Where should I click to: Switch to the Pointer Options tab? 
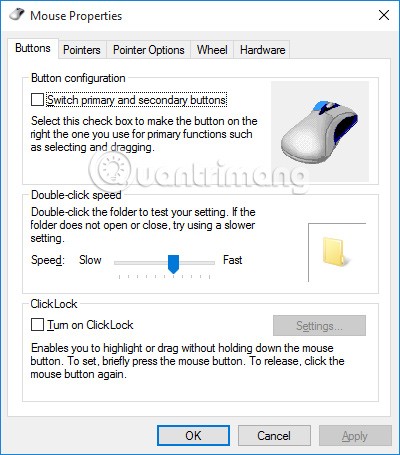(x=149, y=50)
